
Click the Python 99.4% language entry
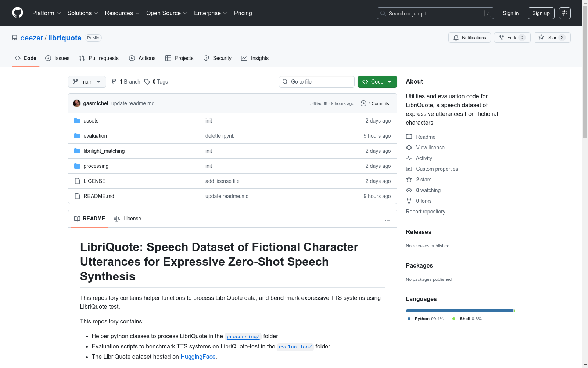coord(425,319)
